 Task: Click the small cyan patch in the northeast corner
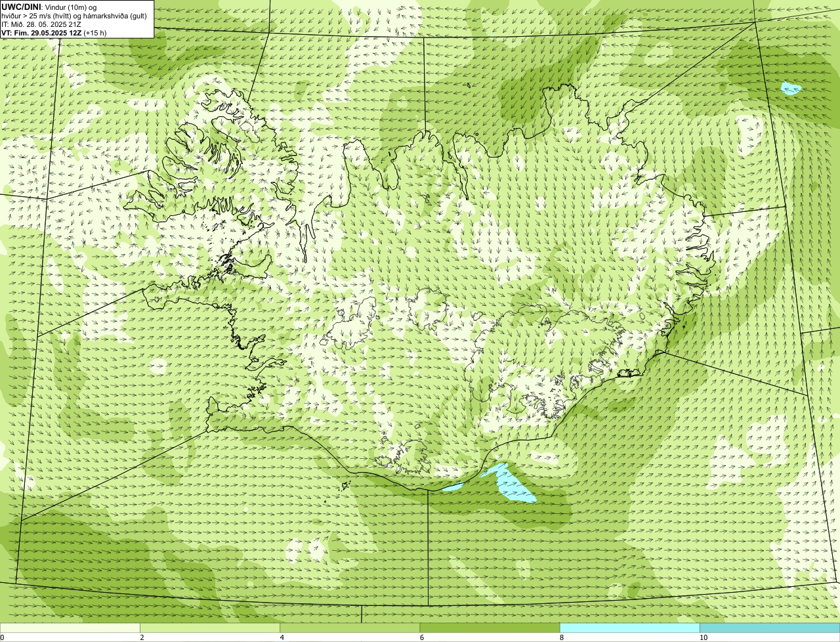click(x=791, y=88)
